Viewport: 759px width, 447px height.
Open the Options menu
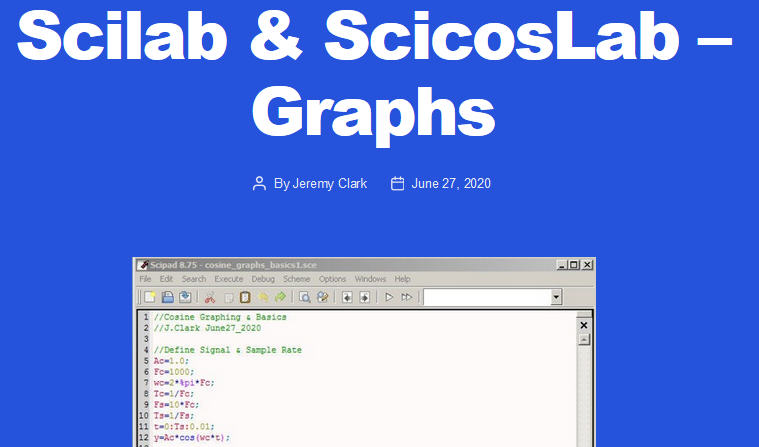click(332, 279)
